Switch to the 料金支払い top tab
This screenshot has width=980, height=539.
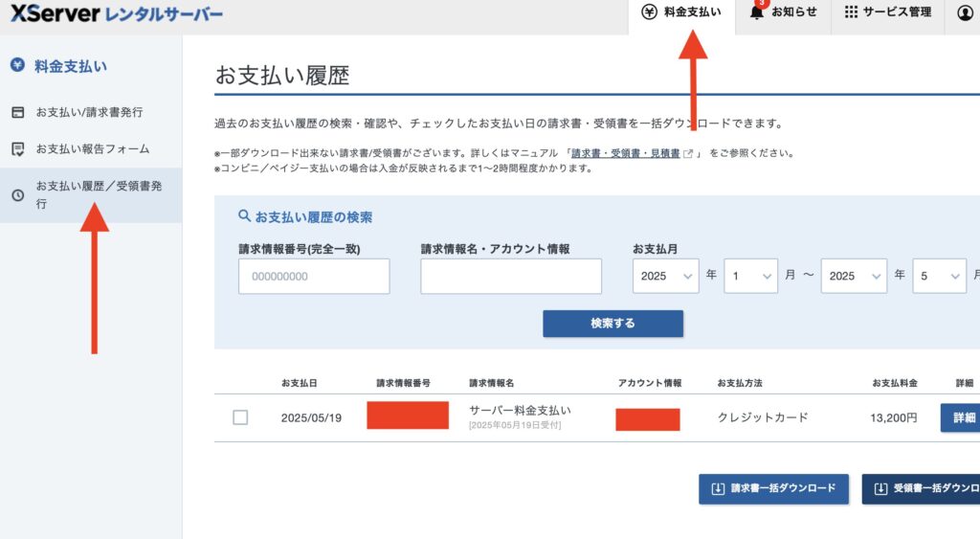point(681,11)
